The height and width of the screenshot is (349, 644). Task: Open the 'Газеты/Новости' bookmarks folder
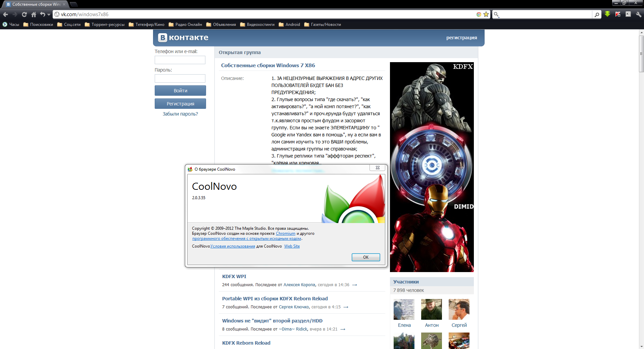(323, 25)
